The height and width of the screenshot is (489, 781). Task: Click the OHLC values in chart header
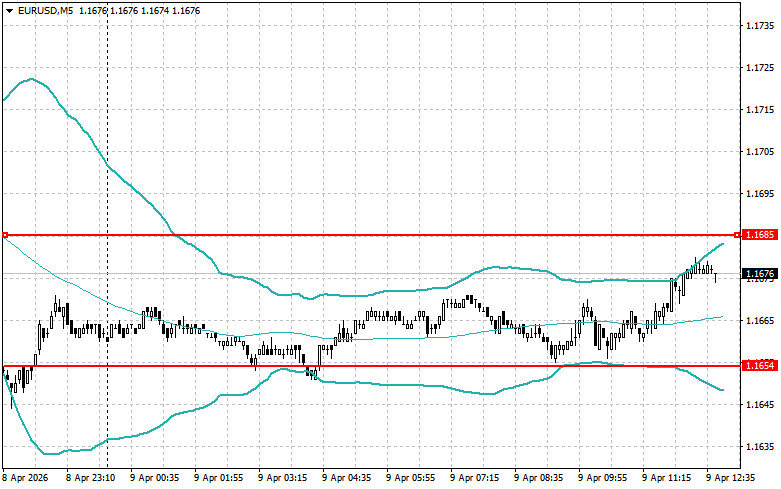click(140, 10)
